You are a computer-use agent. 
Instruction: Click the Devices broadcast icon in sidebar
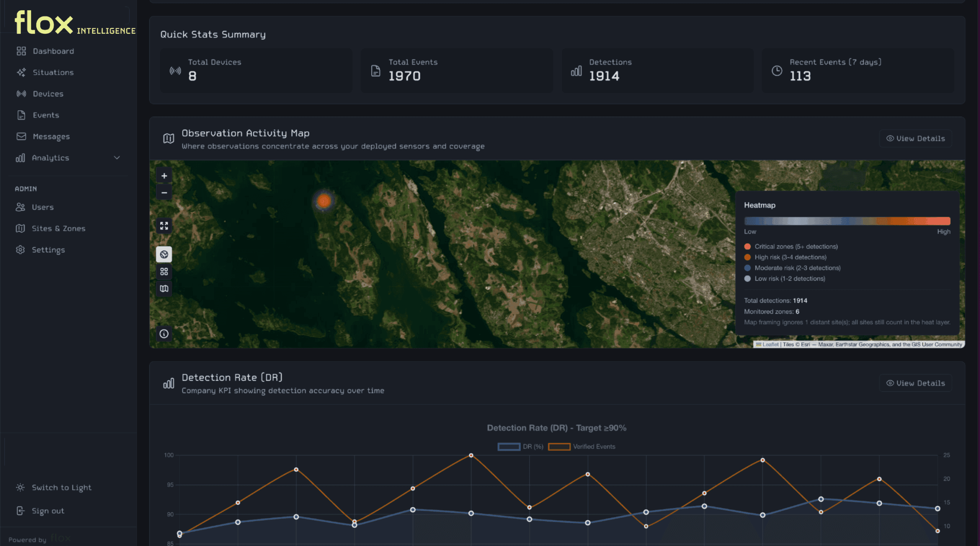(21, 94)
